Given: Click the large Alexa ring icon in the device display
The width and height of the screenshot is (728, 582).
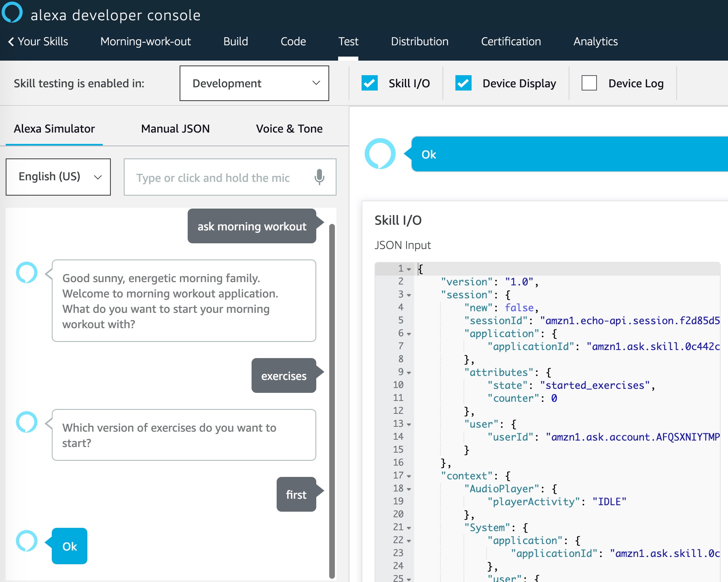Looking at the screenshot, I should (x=380, y=154).
